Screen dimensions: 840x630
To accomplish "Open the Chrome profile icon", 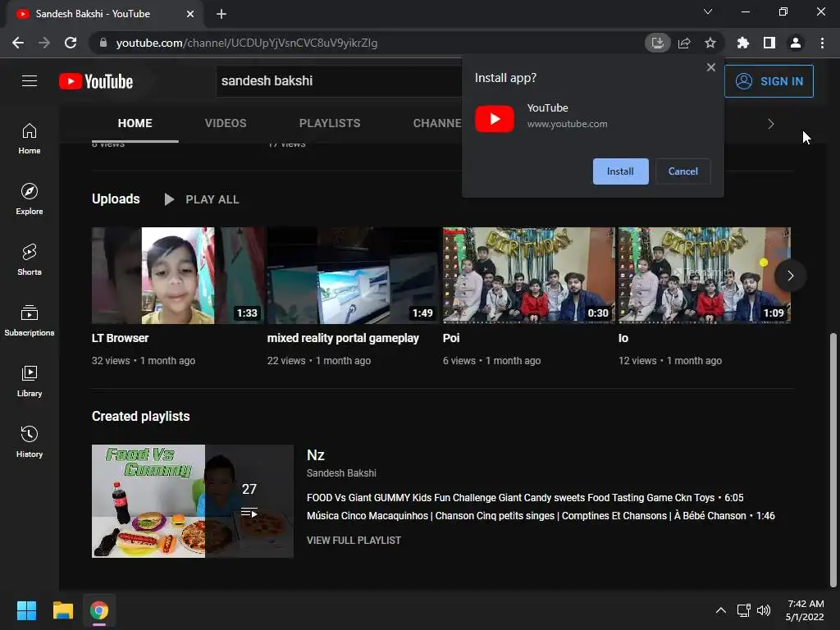I will (796, 43).
